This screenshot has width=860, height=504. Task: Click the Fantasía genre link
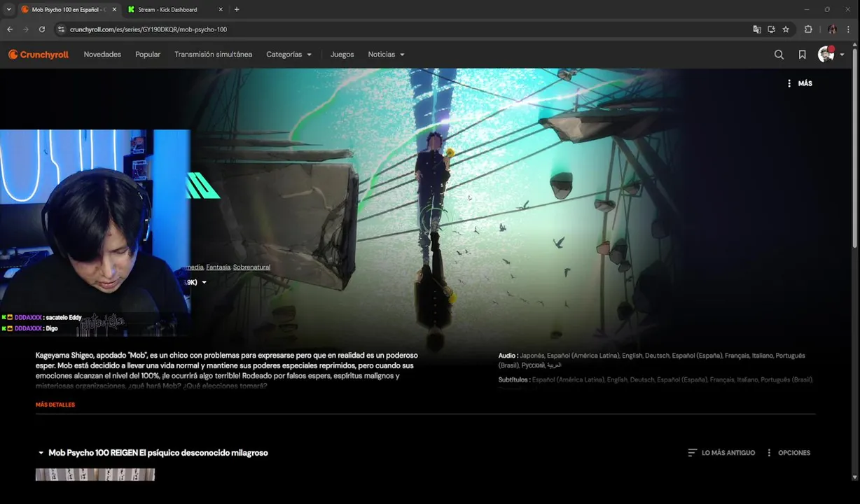click(x=218, y=267)
